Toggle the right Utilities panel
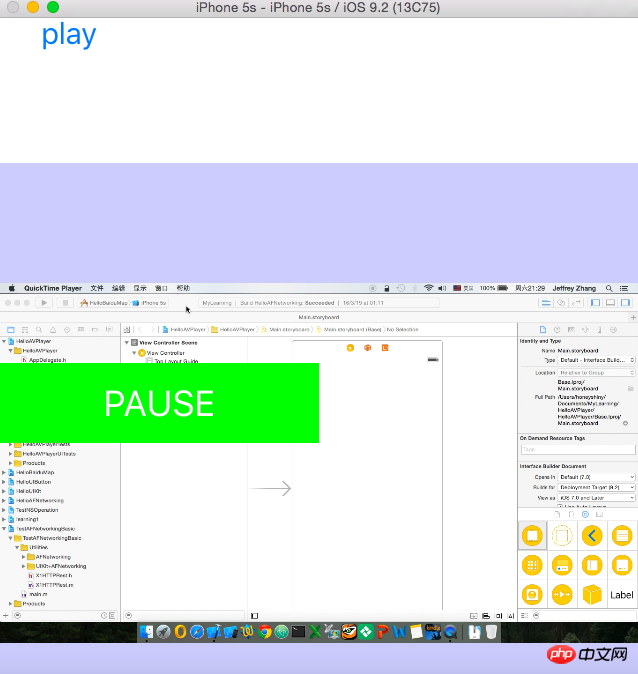The height and width of the screenshot is (674, 638). [x=626, y=303]
